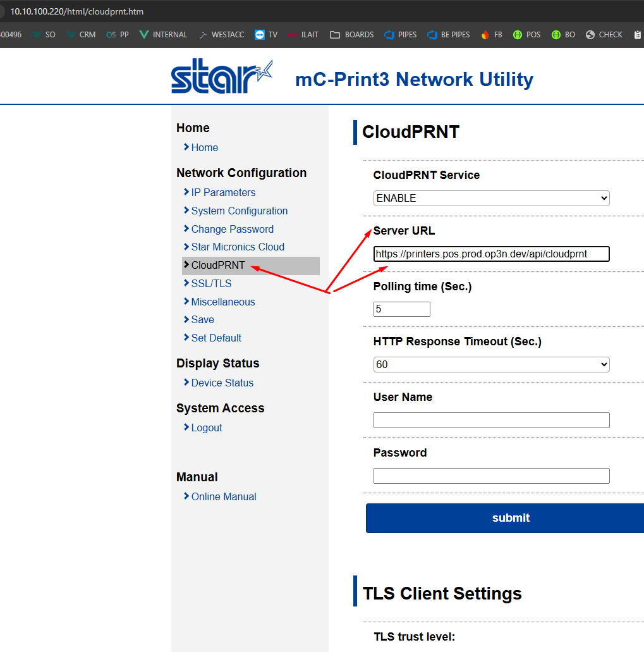Click the User Name text field
The width and height of the screenshot is (644, 652).
coord(491,420)
